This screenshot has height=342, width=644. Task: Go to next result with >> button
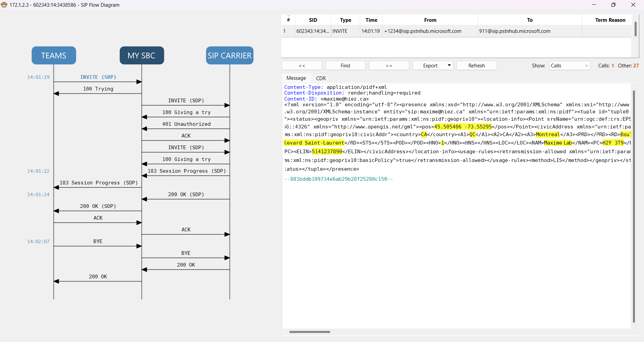point(389,66)
